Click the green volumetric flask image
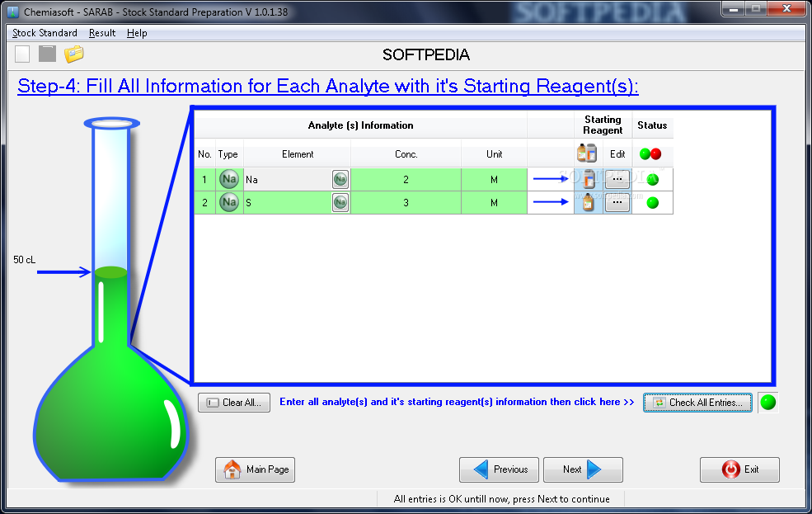Image resolution: width=812 pixels, height=514 pixels. pyautogui.click(x=111, y=300)
